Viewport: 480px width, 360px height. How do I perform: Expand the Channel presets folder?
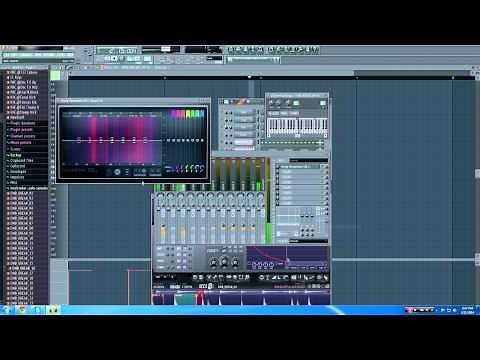[23, 136]
